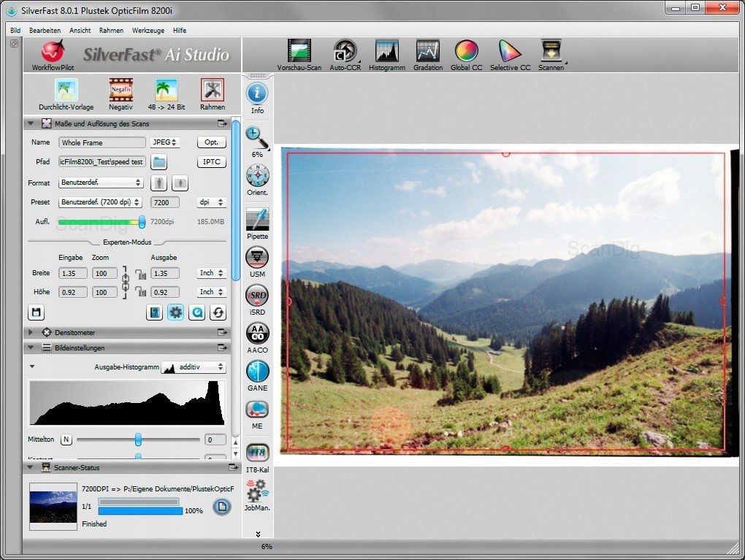Select the Global CC color wheel
Viewport: 745px width, 560px height.
click(x=466, y=51)
